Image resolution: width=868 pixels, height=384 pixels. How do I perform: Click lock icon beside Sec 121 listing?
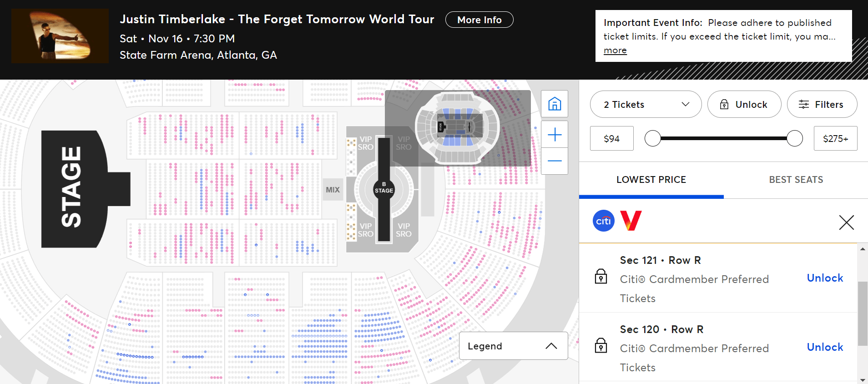pyautogui.click(x=601, y=276)
